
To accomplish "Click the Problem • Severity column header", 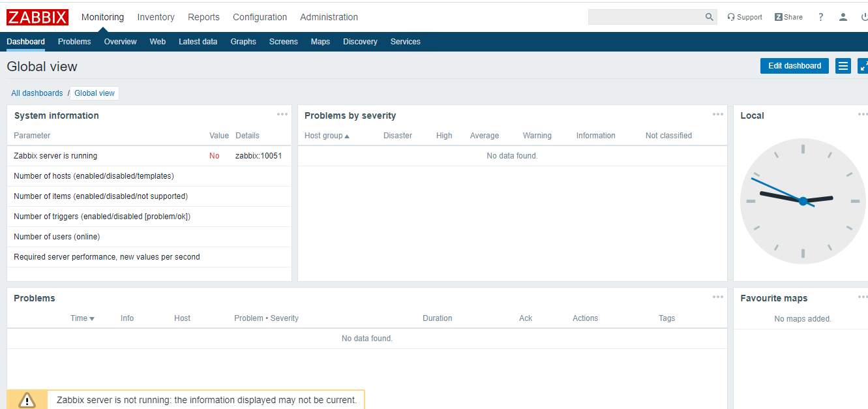I will point(266,318).
